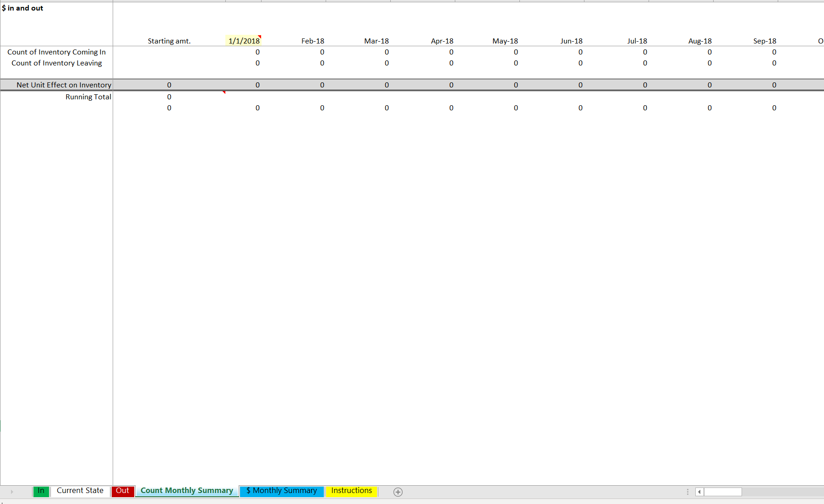824x504 pixels.
Task: Click the Running Total label cell
Action: coord(88,97)
